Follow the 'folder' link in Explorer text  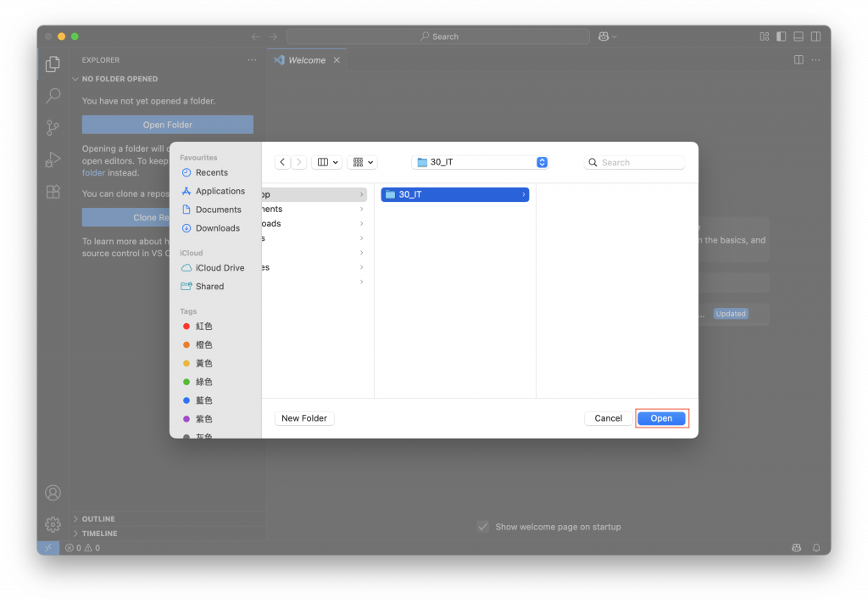coord(93,173)
